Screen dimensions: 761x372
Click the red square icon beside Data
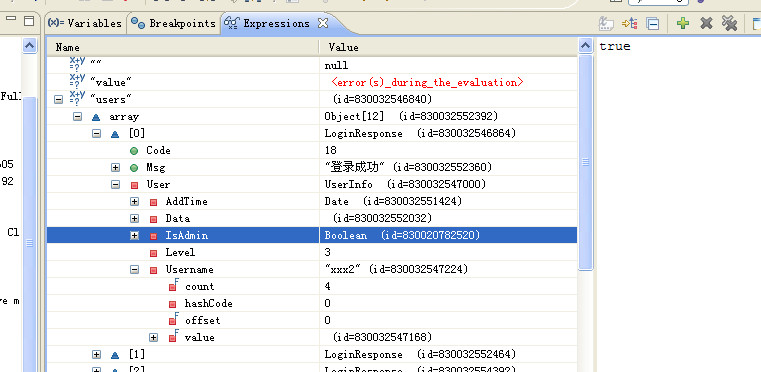[x=153, y=219]
